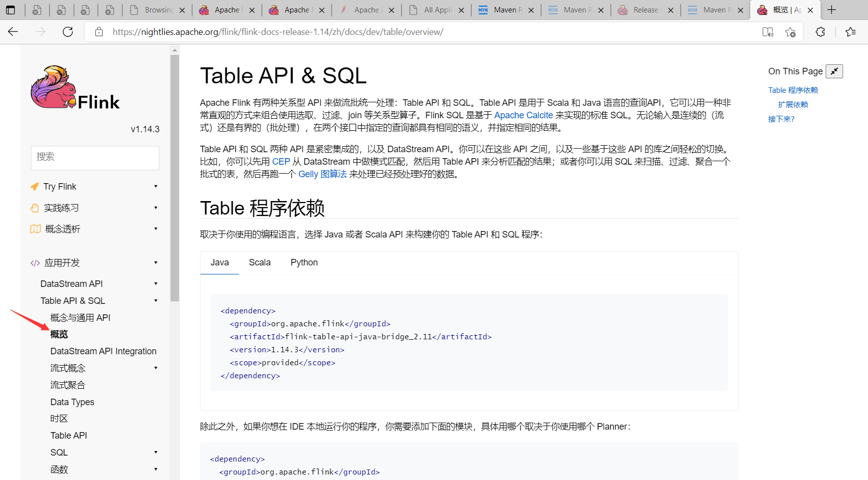The height and width of the screenshot is (480, 868).
Task: Open Data Types in sidebar
Action: [x=72, y=402]
